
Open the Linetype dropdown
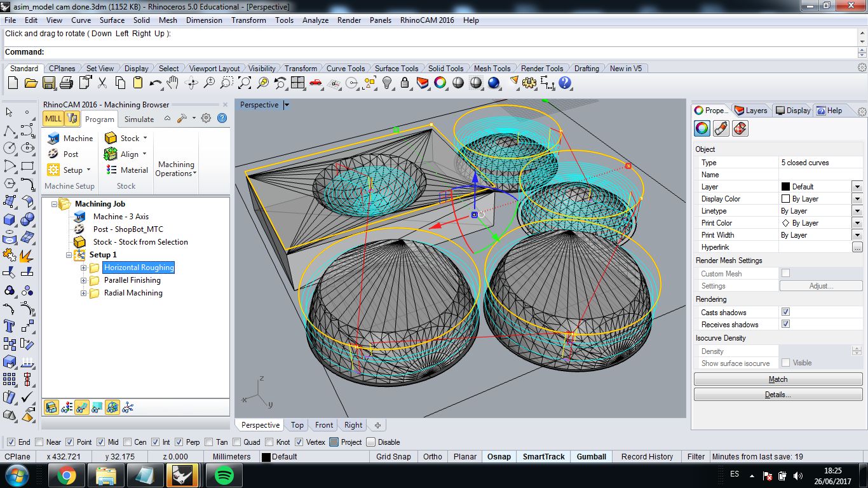coord(857,211)
